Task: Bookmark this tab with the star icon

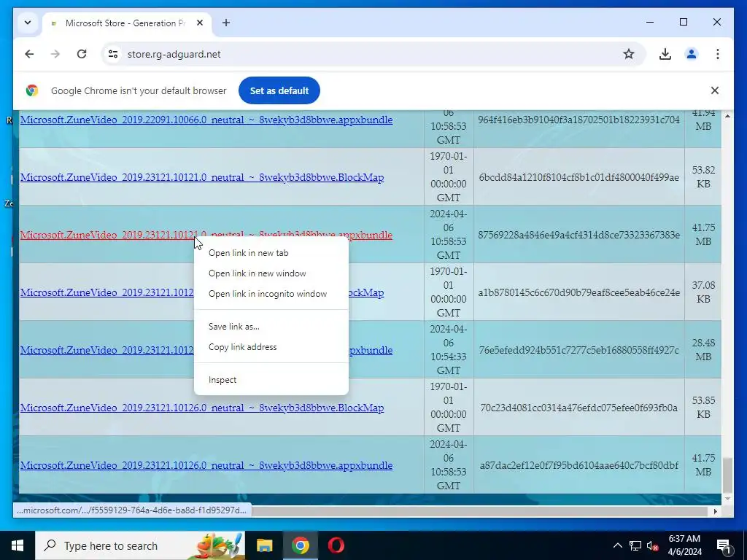Action: pos(629,54)
